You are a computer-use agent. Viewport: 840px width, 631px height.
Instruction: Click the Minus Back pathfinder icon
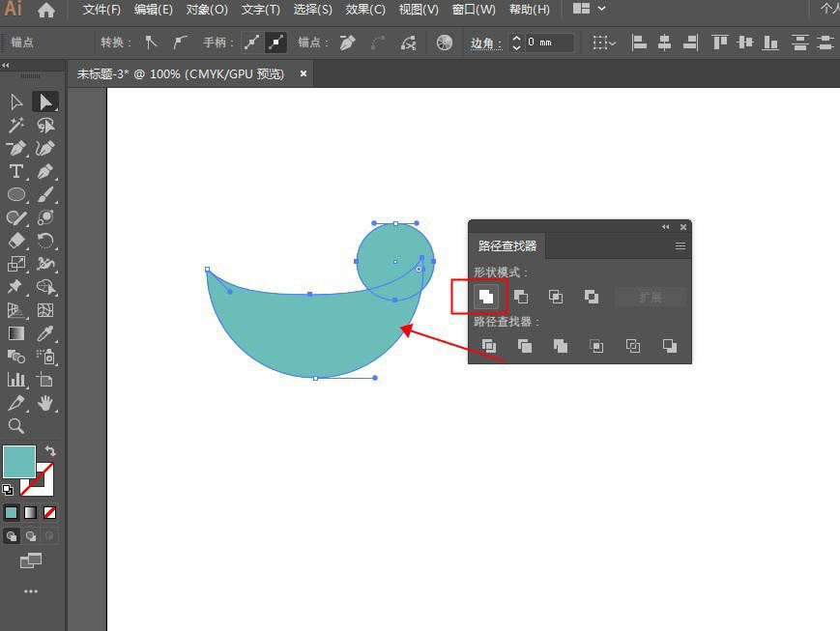(x=669, y=346)
